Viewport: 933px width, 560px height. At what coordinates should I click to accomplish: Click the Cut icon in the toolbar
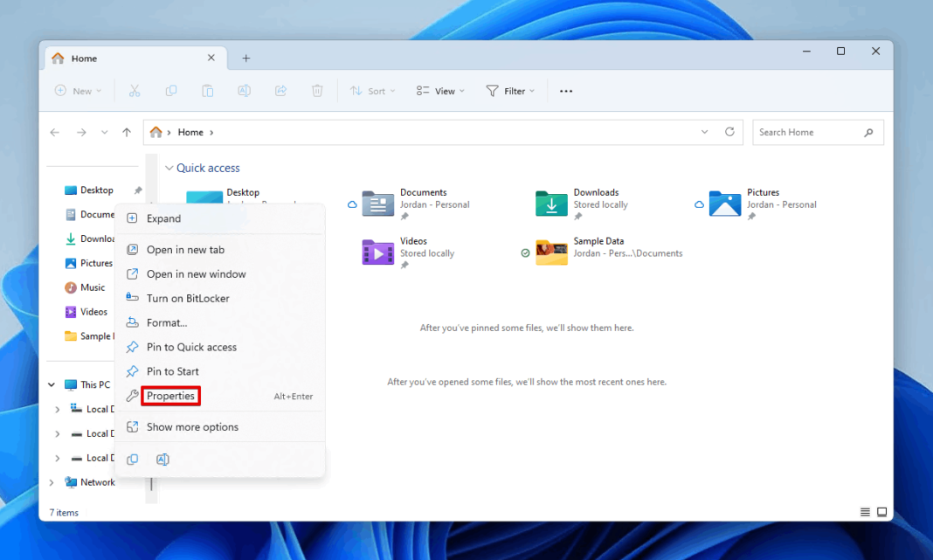click(x=135, y=90)
